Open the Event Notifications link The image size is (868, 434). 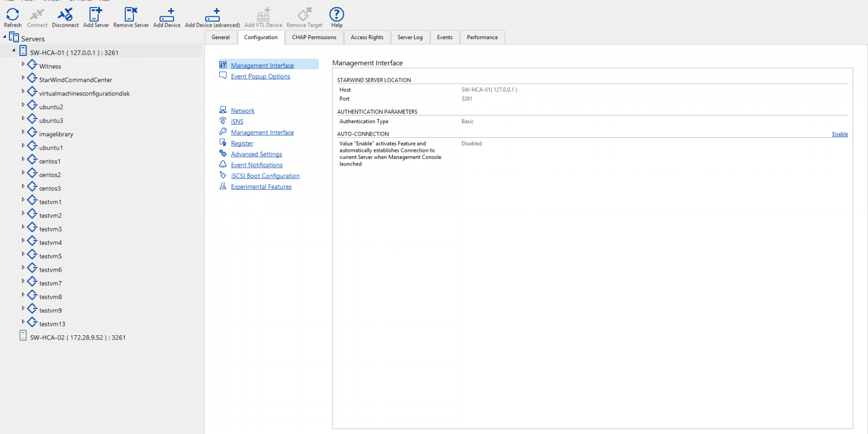257,165
